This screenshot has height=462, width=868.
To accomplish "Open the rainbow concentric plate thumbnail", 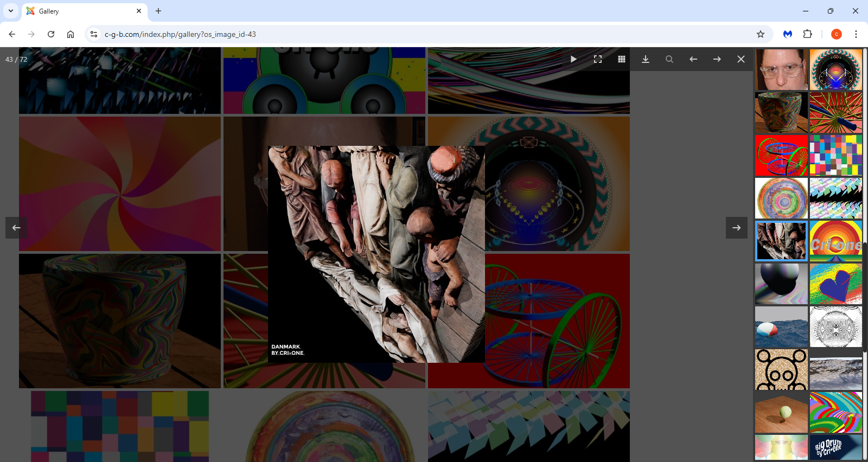I will (782, 198).
